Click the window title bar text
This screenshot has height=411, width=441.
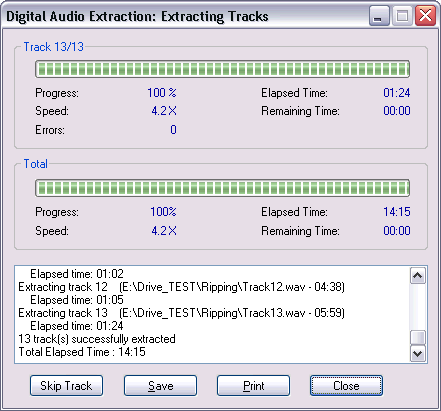coord(137,16)
